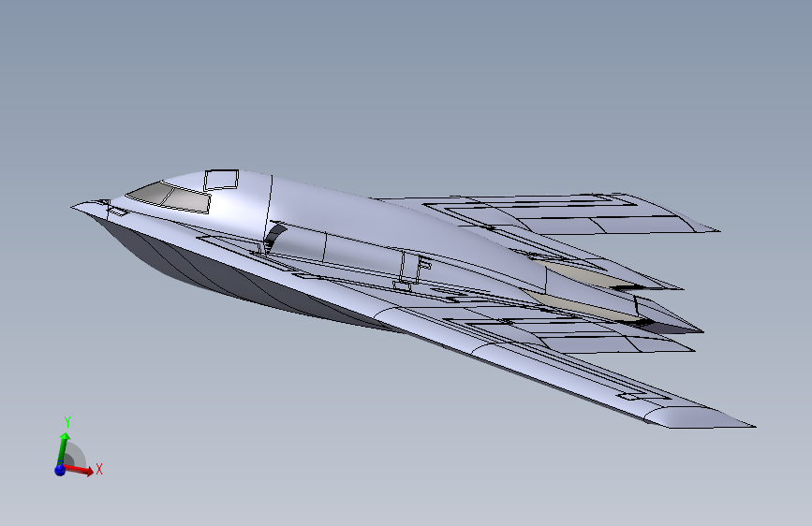Image resolution: width=812 pixels, height=526 pixels.
Task: Click the blue Z axis ball of the triad
Action: (x=60, y=470)
